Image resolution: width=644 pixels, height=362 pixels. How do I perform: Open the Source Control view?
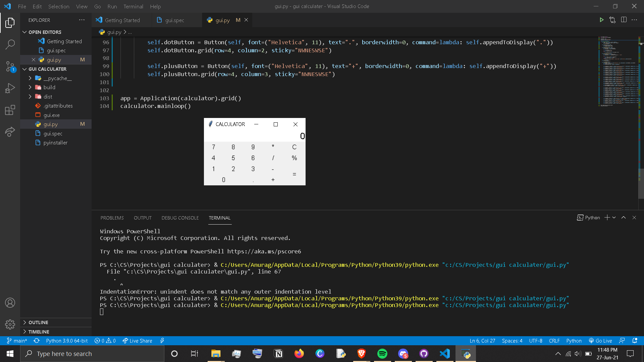pyautogui.click(x=10, y=66)
